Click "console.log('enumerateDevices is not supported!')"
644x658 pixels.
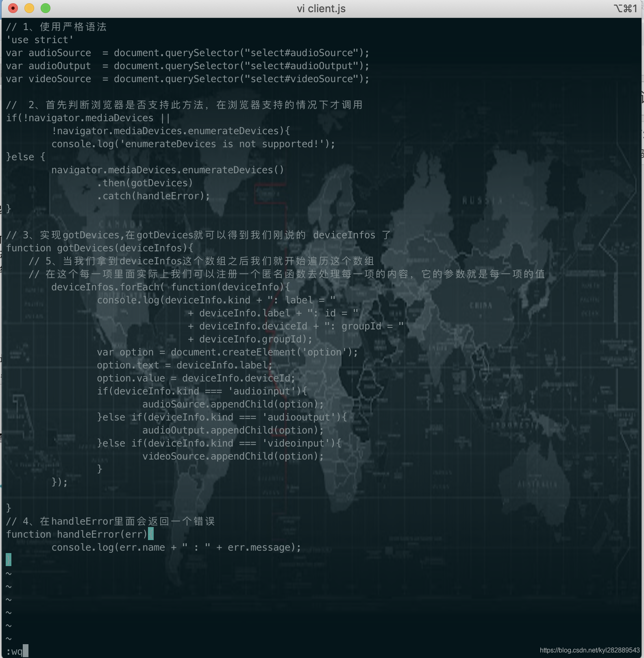pos(193,144)
